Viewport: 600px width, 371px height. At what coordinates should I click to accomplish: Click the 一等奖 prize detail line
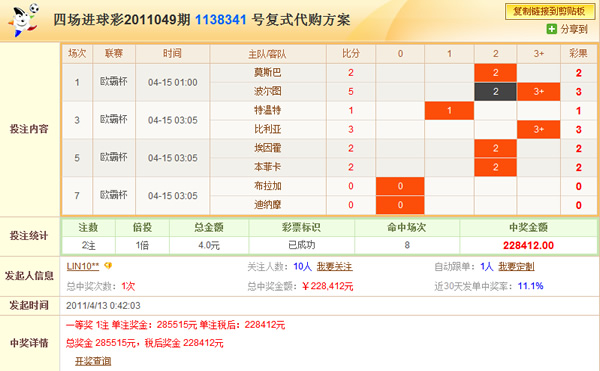click(176, 325)
